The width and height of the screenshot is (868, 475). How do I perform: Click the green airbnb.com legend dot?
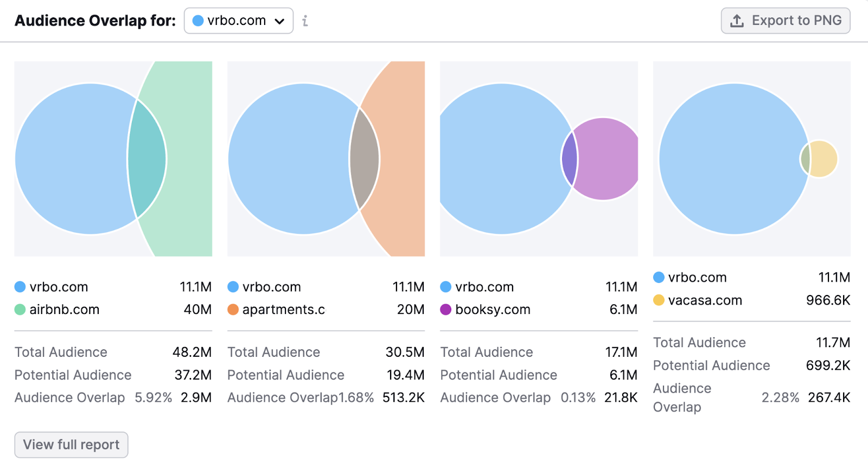click(x=20, y=310)
